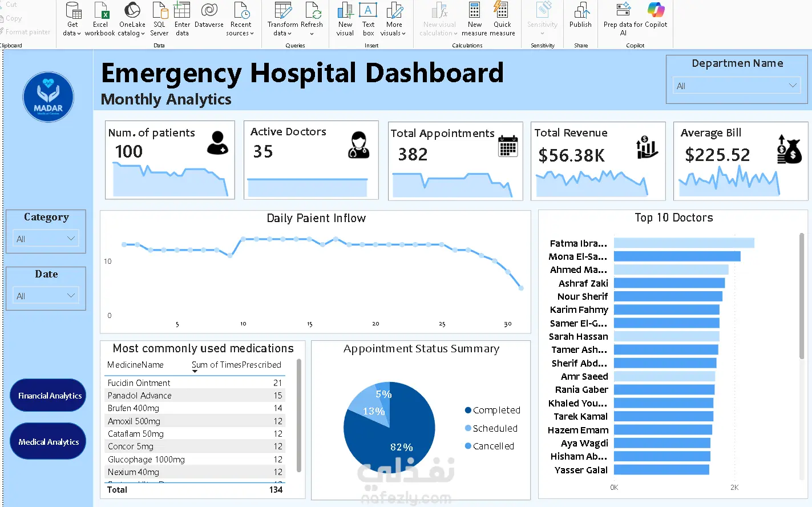Click the money bag icon on Average Bill
The height and width of the screenshot is (507, 812).
coord(789,150)
